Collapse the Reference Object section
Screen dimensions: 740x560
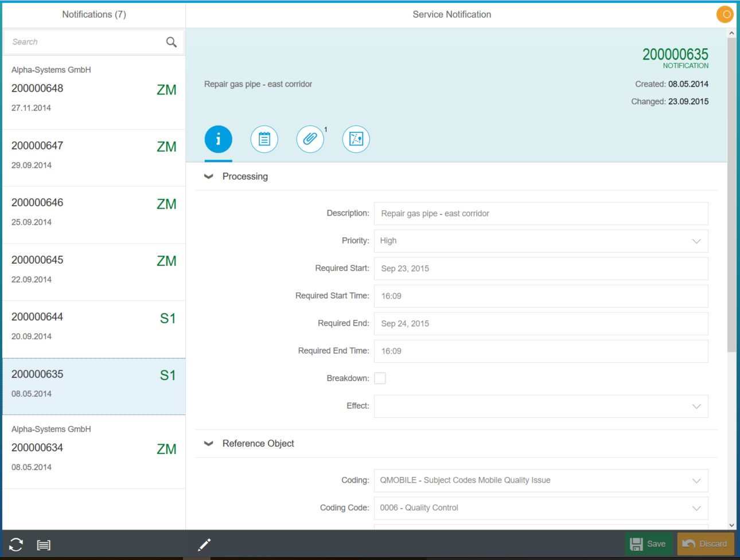(x=208, y=443)
